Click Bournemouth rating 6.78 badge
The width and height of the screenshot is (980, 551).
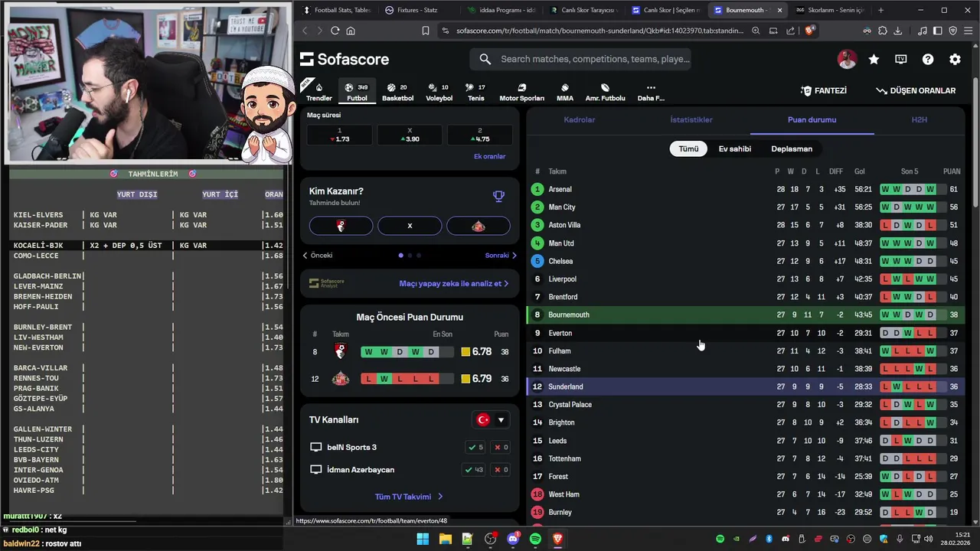coord(476,352)
